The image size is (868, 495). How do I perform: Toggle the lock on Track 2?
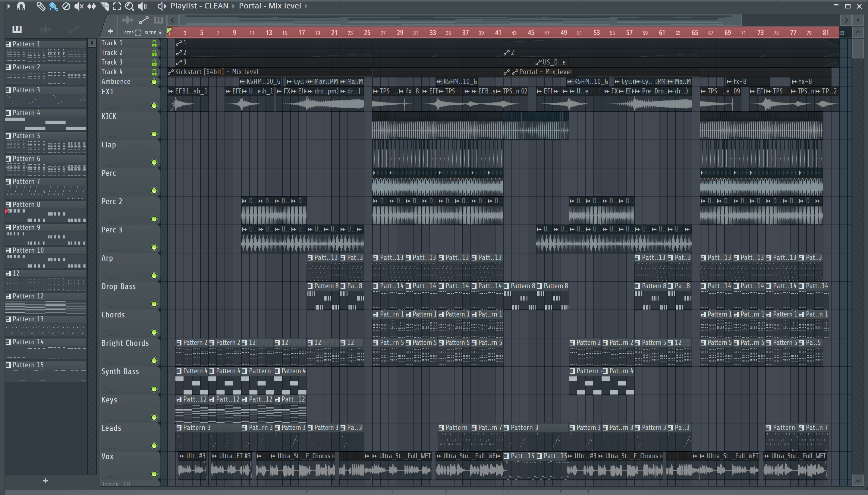[x=154, y=53]
